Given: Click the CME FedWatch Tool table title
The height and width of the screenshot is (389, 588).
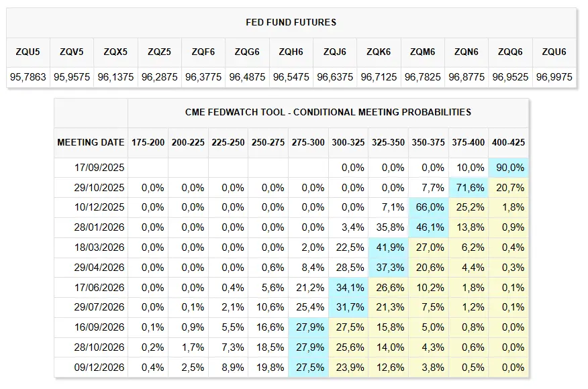Looking at the screenshot, I should (x=328, y=112).
